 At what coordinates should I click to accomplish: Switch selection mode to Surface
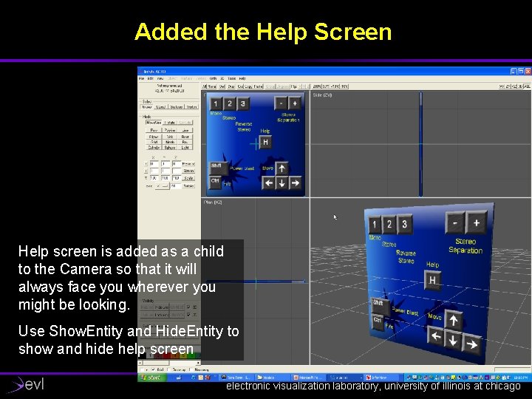(176, 107)
